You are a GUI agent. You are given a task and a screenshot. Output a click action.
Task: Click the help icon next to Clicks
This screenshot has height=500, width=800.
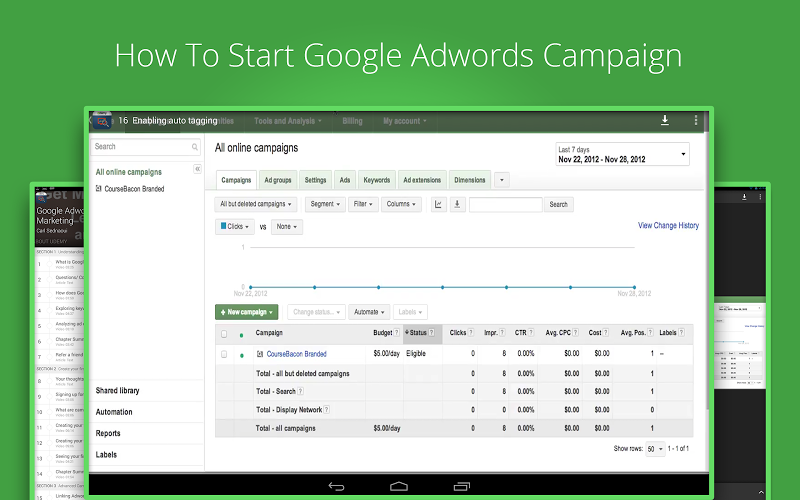click(471, 333)
